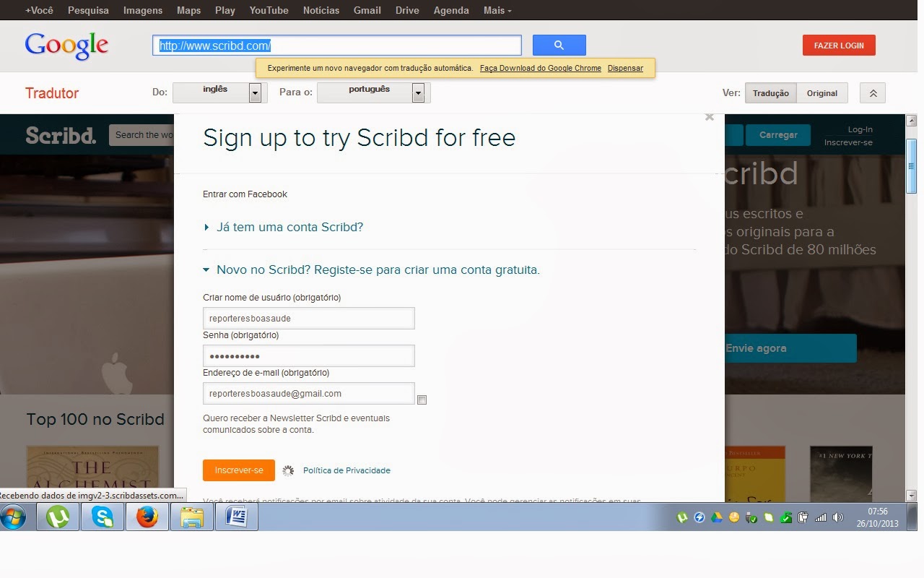Click the vertical scrollbar thumb
This screenshot has height=578, width=924.
point(911,165)
